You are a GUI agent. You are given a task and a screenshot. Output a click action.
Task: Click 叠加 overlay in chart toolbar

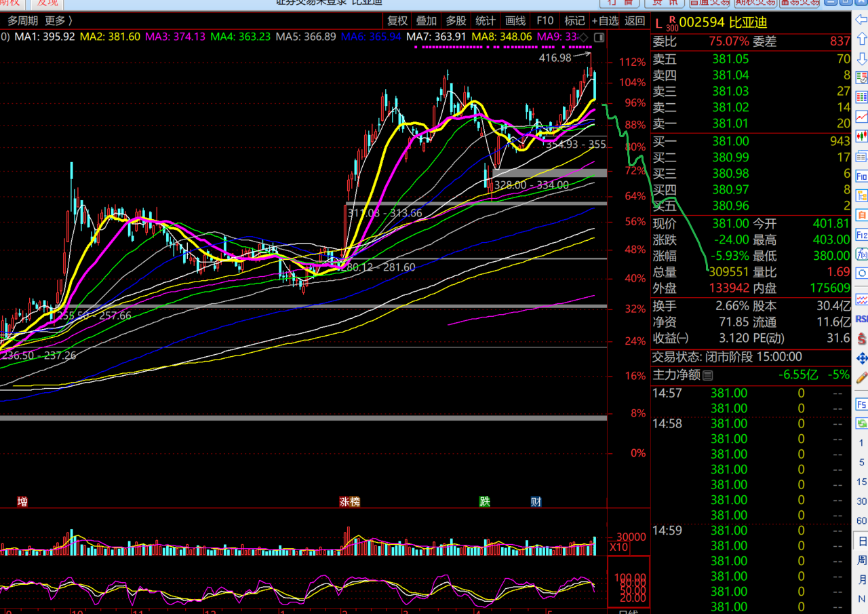[x=427, y=21]
